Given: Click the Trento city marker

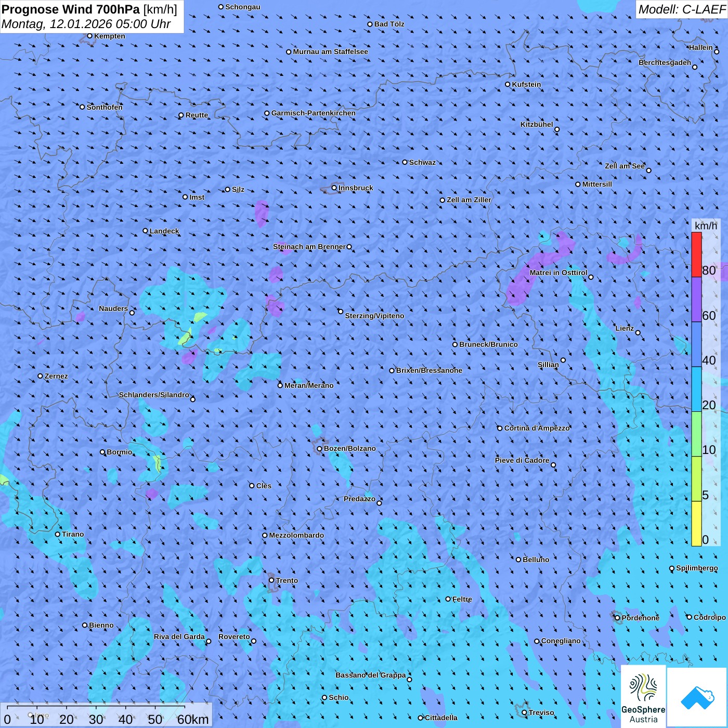Looking at the screenshot, I should pos(271,580).
